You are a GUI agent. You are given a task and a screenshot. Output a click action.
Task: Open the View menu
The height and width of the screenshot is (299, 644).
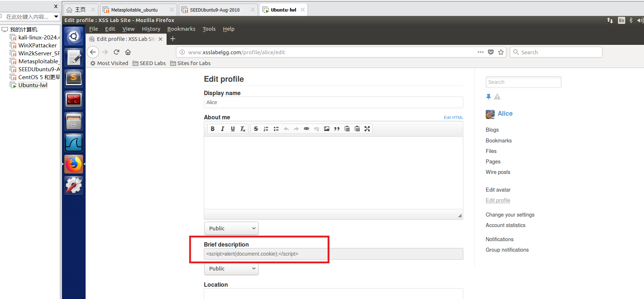[x=128, y=29]
